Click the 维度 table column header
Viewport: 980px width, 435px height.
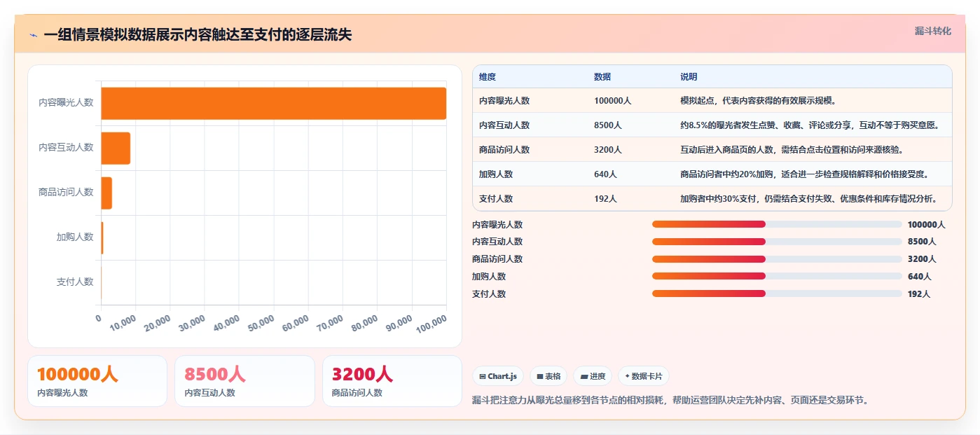[488, 77]
